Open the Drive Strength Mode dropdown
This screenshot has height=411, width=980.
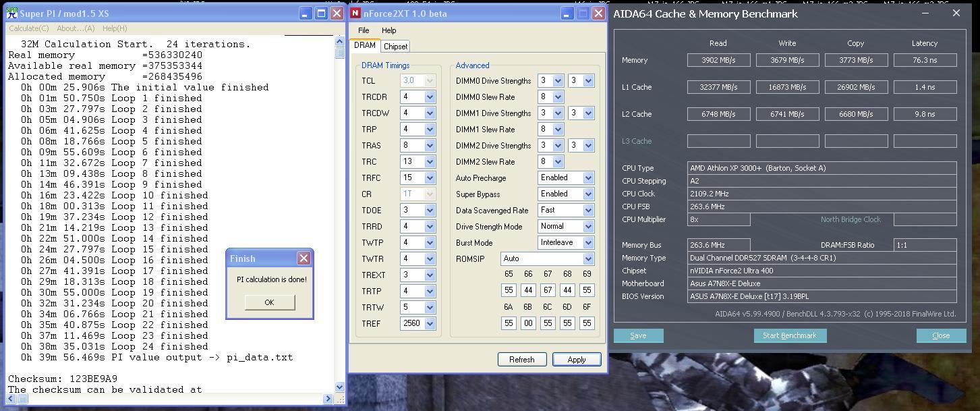(588, 226)
